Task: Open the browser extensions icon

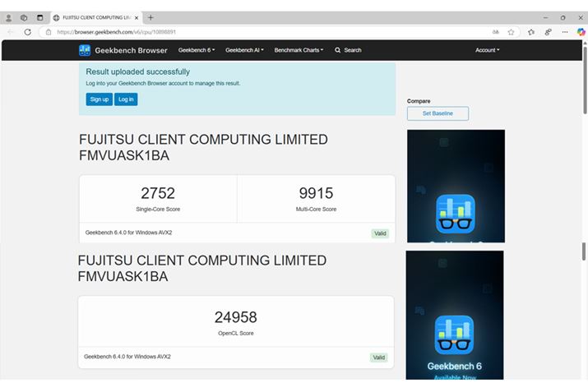Action: coord(549,32)
